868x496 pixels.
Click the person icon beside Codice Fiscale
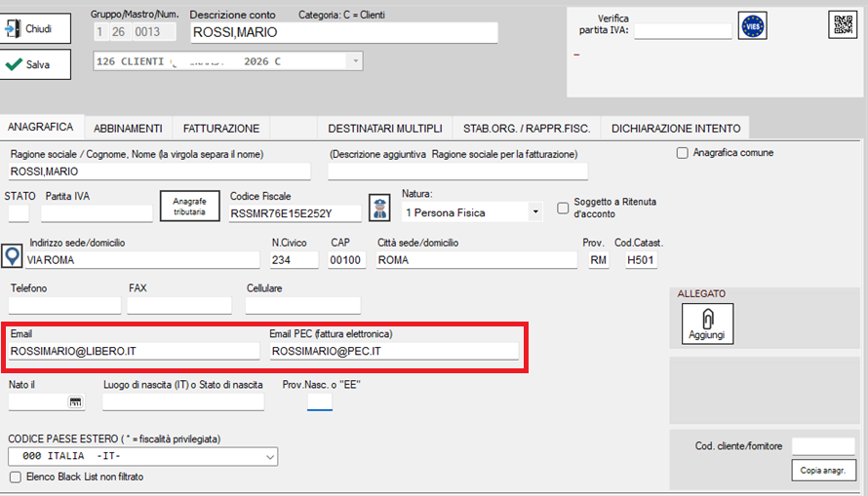point(377,208)
